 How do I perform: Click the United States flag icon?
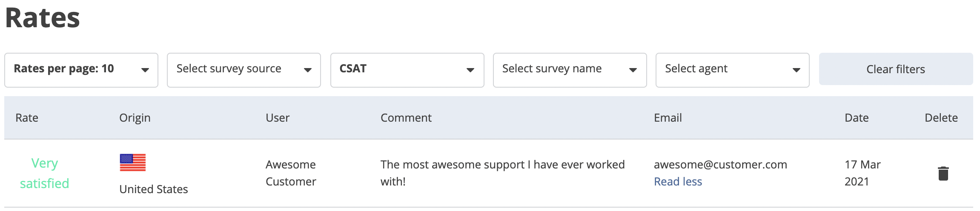133,163
